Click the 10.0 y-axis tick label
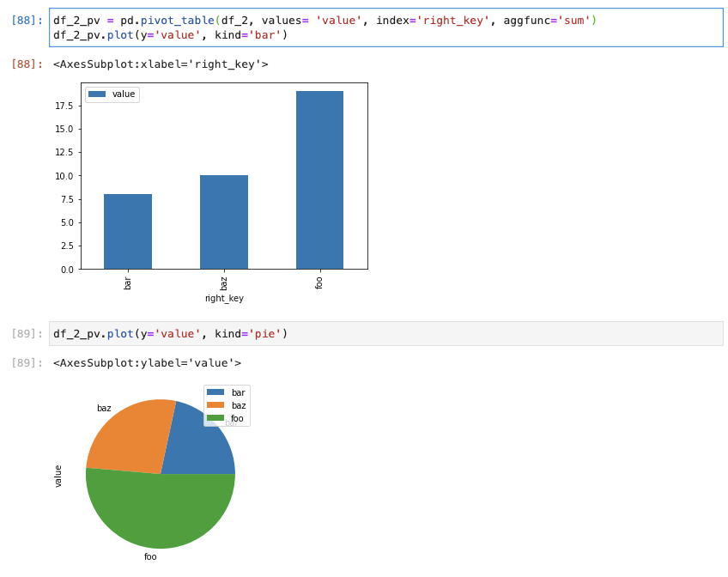 [64, 176]
